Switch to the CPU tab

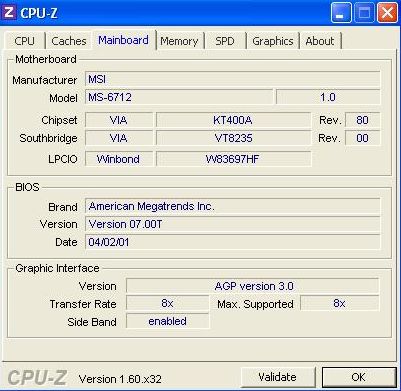(x=25, y=41)
